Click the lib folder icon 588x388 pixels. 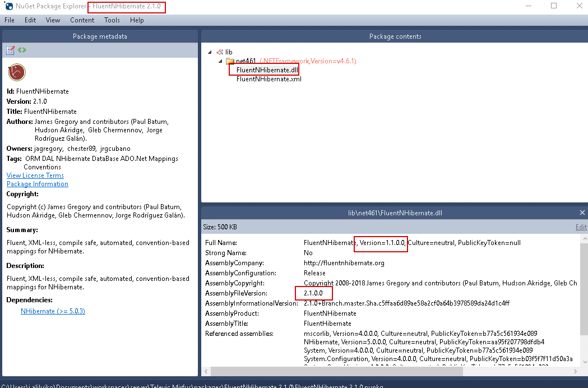coord(220,52)
